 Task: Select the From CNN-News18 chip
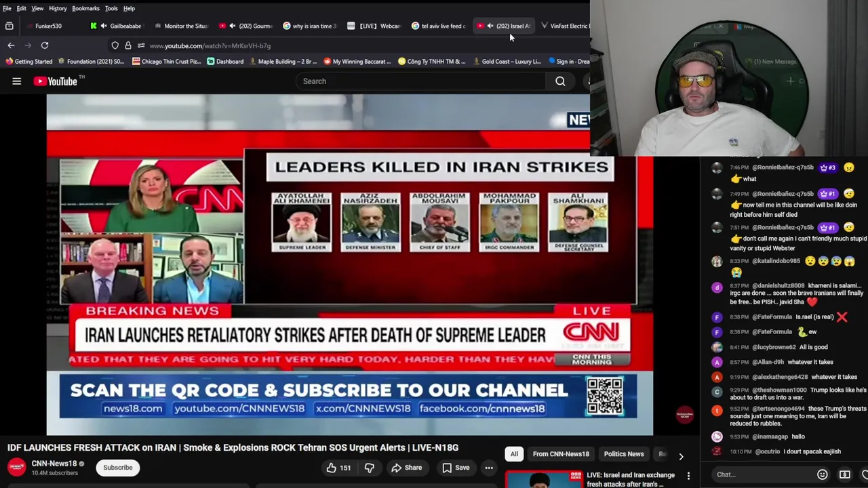point(561,454)
